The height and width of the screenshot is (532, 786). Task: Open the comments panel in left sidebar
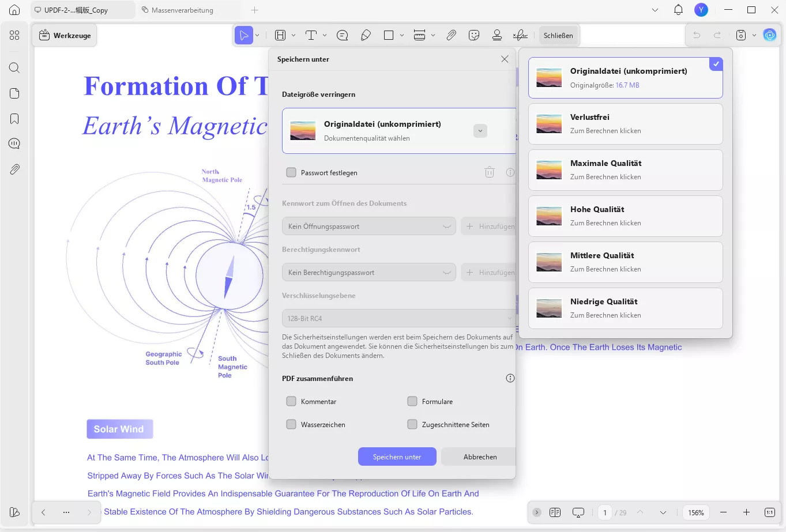pos(14,144)
